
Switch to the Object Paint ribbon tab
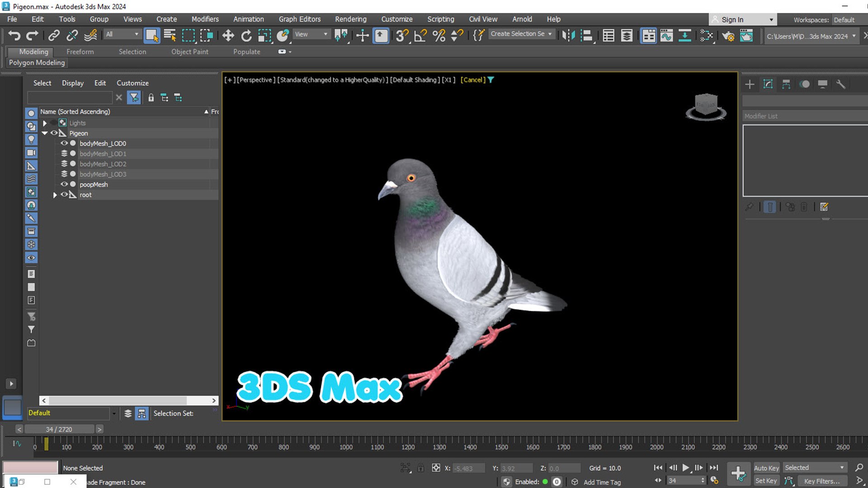(x=189, y=52)
